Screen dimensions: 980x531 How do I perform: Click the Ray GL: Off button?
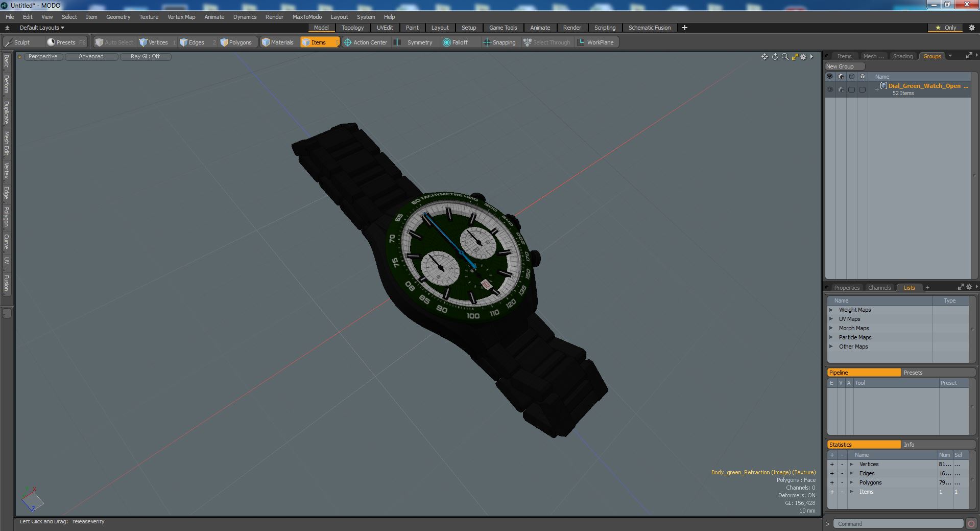pyautogui.click(x=145, y=57)
